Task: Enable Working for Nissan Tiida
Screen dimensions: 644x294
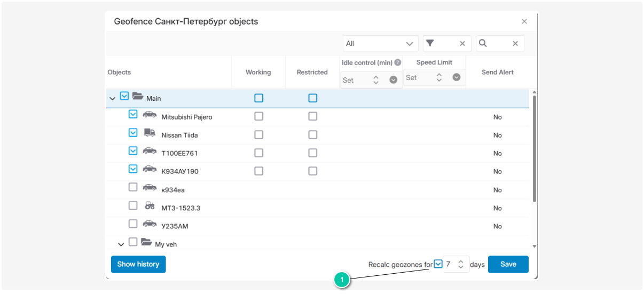Action: (259, 134)
